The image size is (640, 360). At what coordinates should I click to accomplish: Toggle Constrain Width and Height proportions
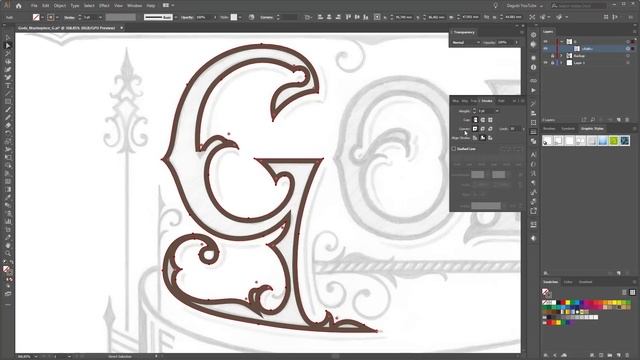click(x=487, y=17)
